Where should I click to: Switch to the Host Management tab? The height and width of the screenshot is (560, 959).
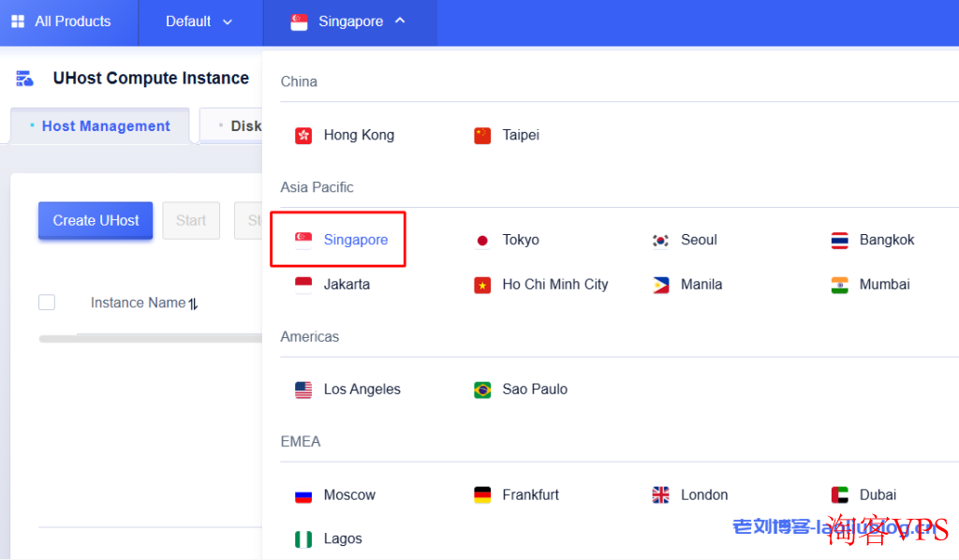pos(100,126)
